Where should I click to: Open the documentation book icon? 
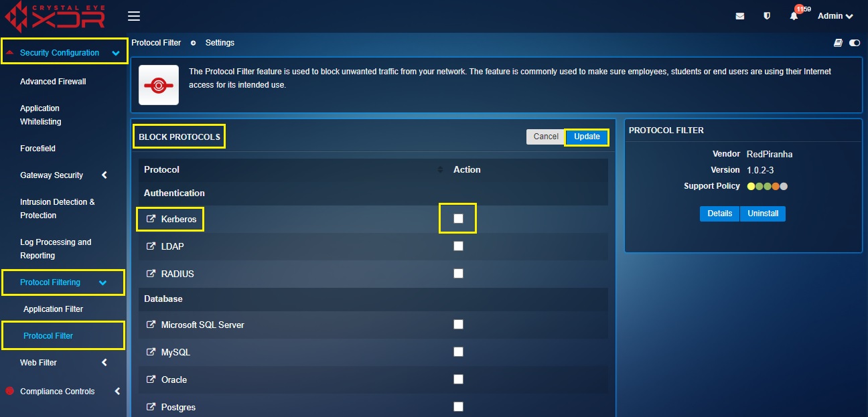pyautogui.click(x=838, y=43)
